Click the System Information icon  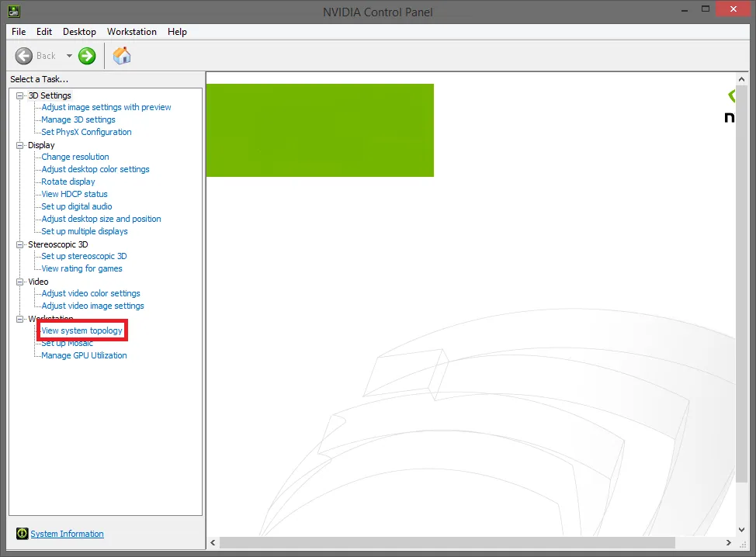[x=22, y=534]
